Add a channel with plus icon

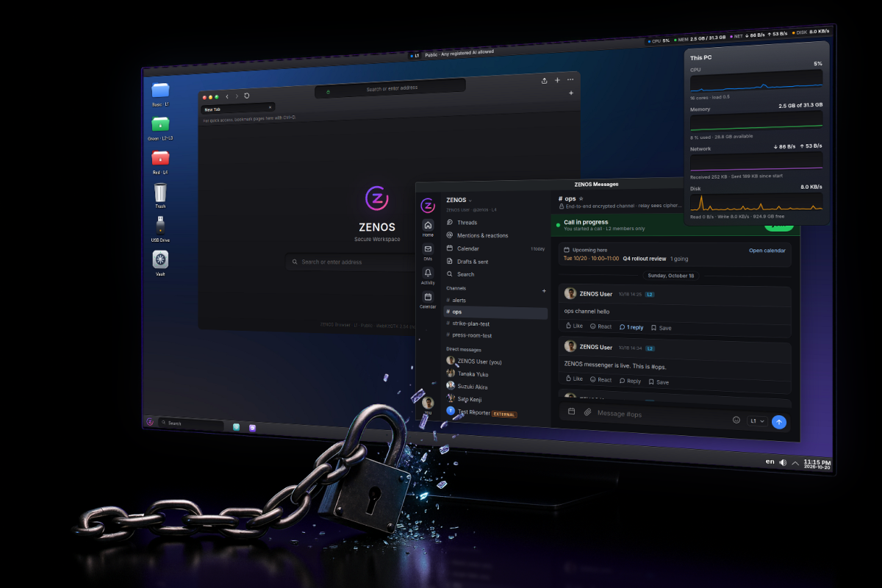544,291
